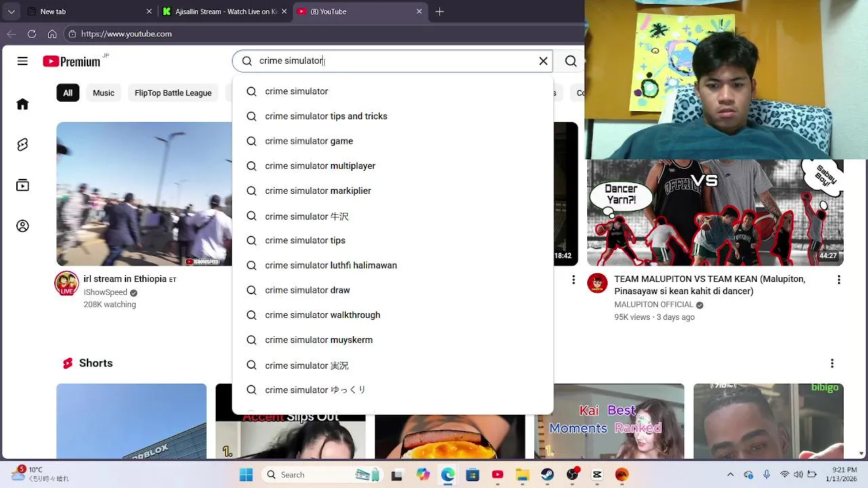Open IShowSpeed live channel avatar

click(66, 284)
